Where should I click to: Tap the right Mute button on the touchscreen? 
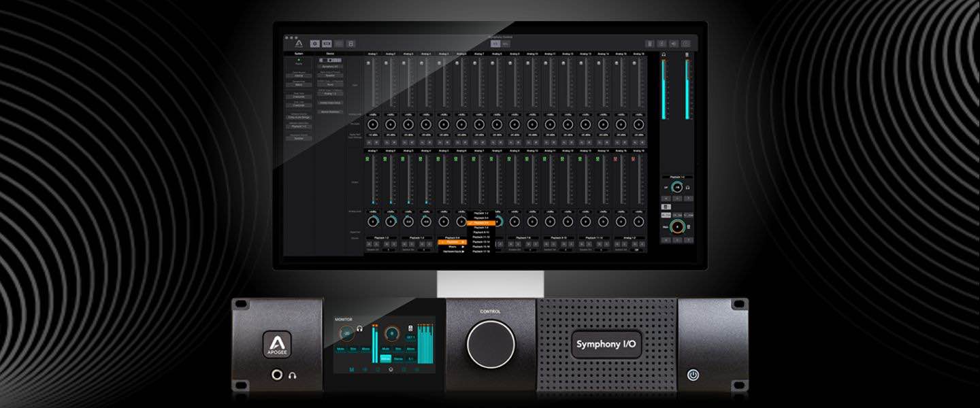tap(385, 349)
